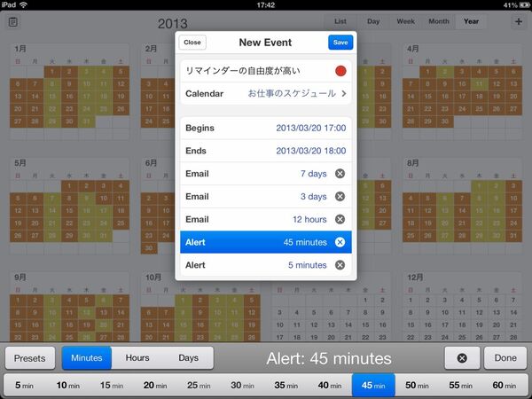Edit the Begins date 2013/03/20 17:00
Screen dimensions: 532x399
click(x=266, y=128)
